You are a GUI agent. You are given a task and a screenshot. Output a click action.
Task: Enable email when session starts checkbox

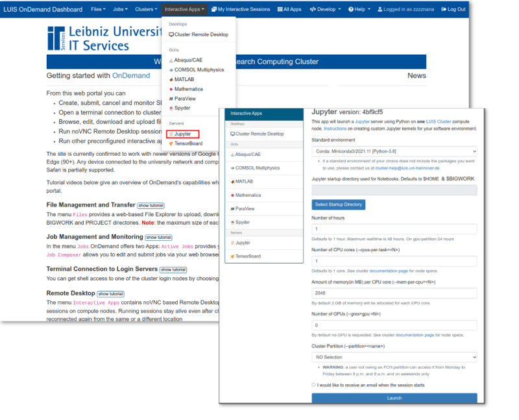(x=313, y=385)
